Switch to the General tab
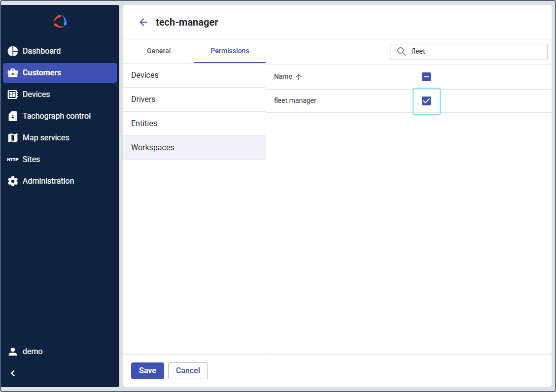Viewport: 556px width, 392px height. 159,51
